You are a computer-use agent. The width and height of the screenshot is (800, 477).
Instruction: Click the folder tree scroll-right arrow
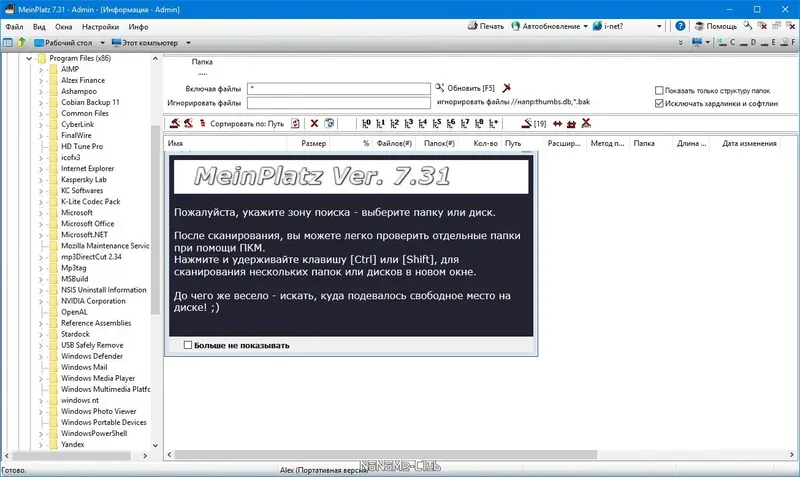tap(145, 456)
